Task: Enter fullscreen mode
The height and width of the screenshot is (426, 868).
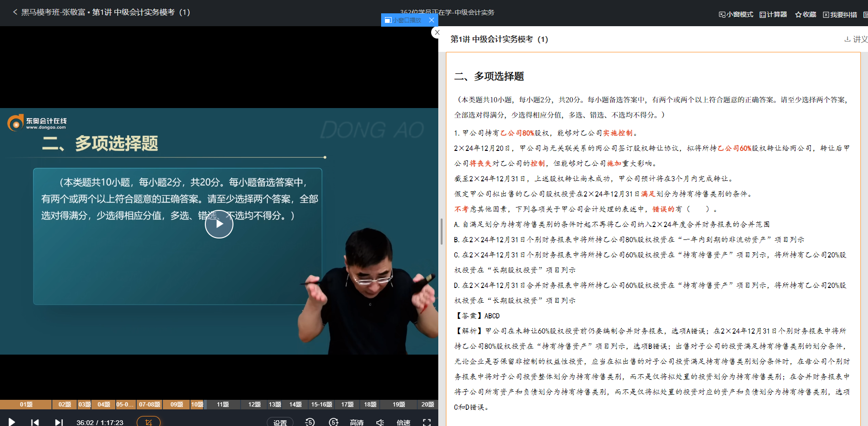Action: click(x=427, y=422)
